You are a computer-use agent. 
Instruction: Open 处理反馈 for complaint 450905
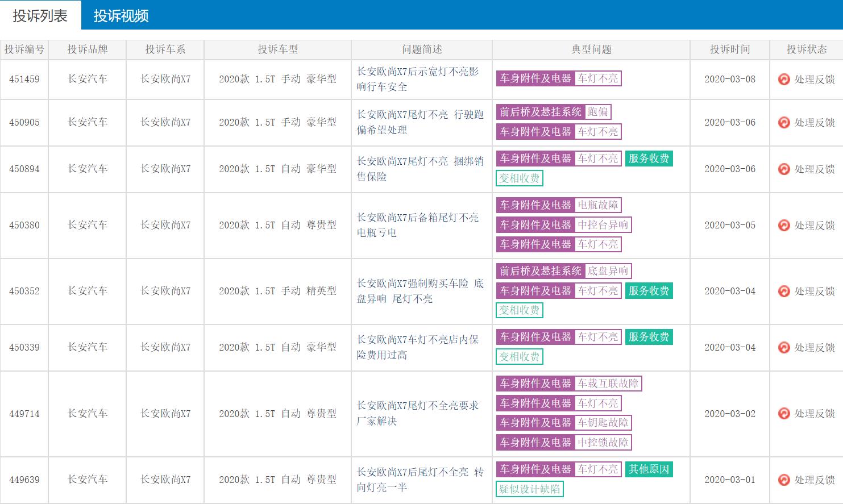pos(815,123)
